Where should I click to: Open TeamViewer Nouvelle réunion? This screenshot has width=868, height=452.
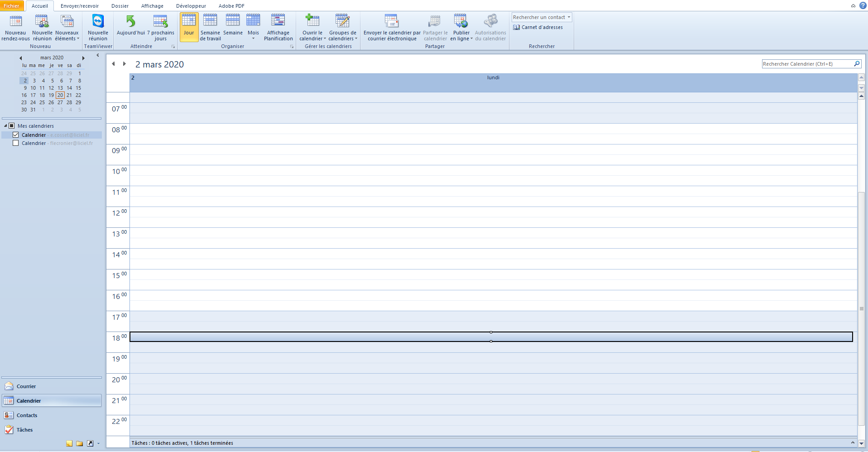click(98, 28)
